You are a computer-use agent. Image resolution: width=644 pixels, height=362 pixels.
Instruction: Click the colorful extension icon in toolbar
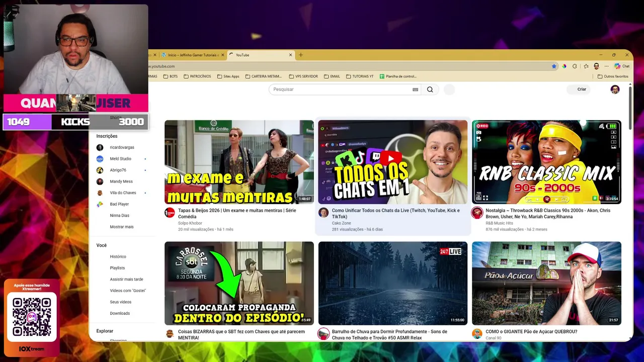click(x=564, y=66)
